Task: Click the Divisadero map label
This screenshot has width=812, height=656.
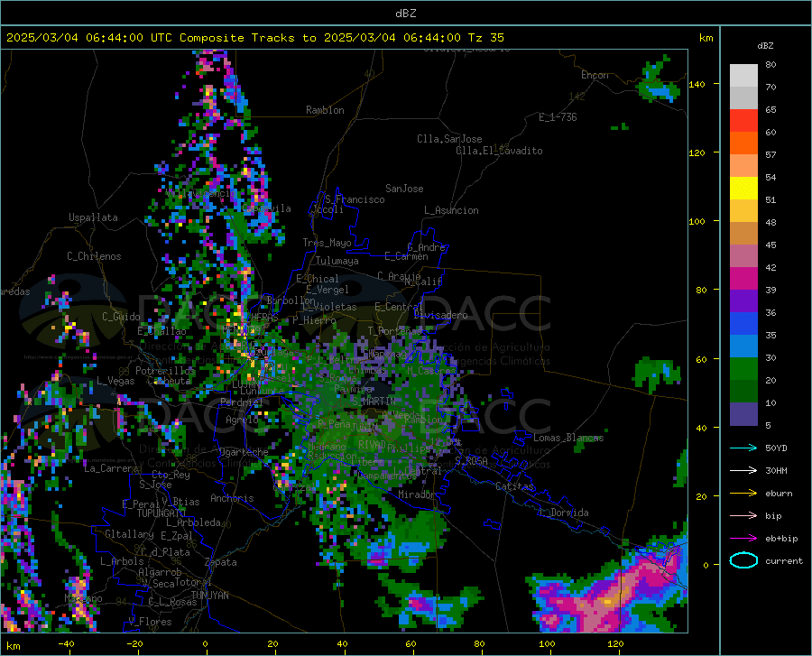Action: pyautogui.click(x=440, y=315)
